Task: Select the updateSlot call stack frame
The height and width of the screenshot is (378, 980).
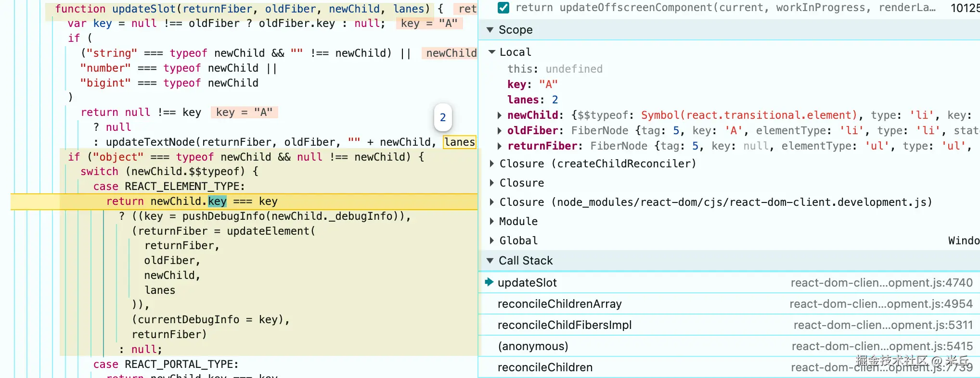Action: click(x=730, y=283)
